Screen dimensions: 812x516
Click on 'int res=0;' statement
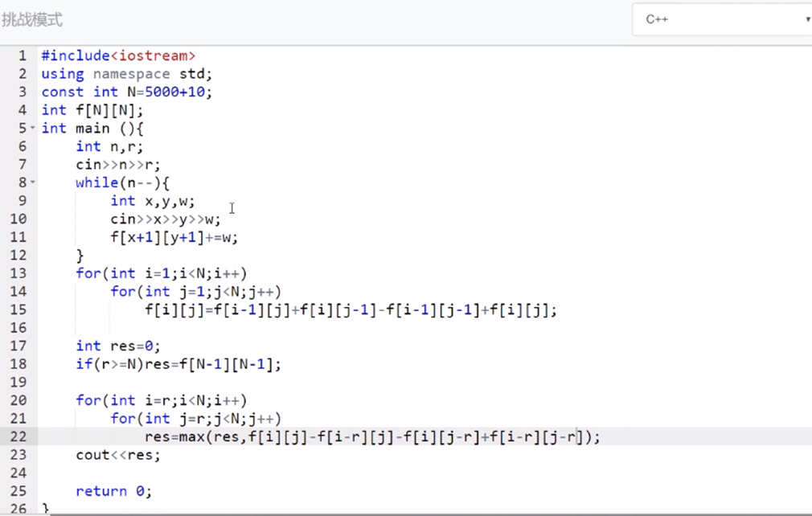pos(118,346)
